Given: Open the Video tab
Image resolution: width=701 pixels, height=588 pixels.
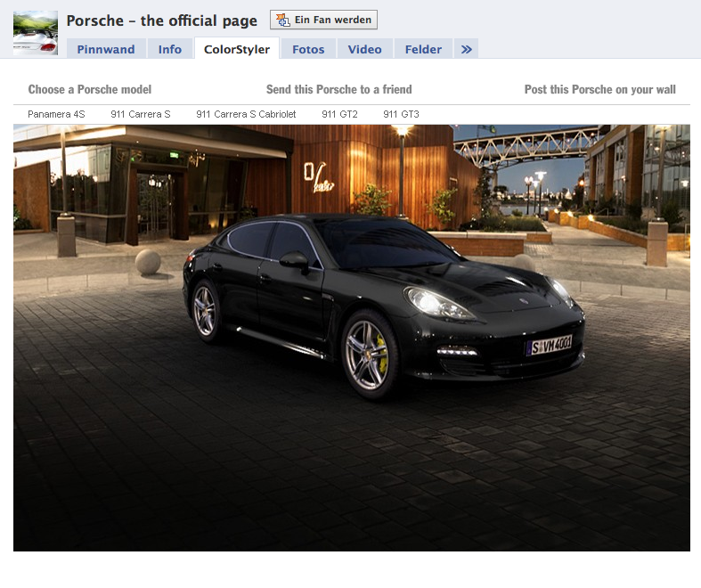Looking at the screenshot, I should coord(364,49).
